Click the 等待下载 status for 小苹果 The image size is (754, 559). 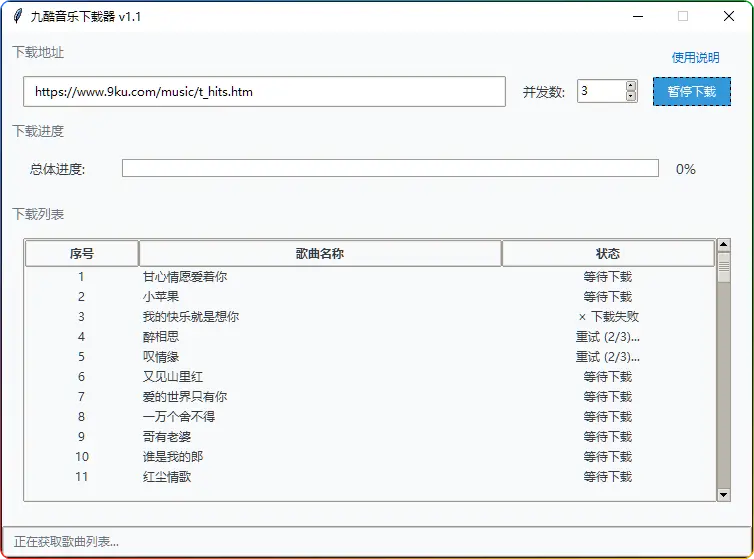coord(608,296)
